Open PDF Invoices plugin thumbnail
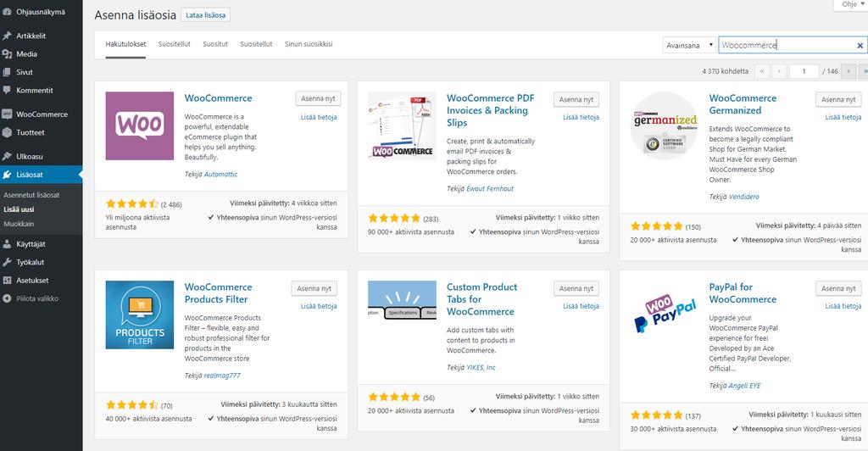 [402, 125]
